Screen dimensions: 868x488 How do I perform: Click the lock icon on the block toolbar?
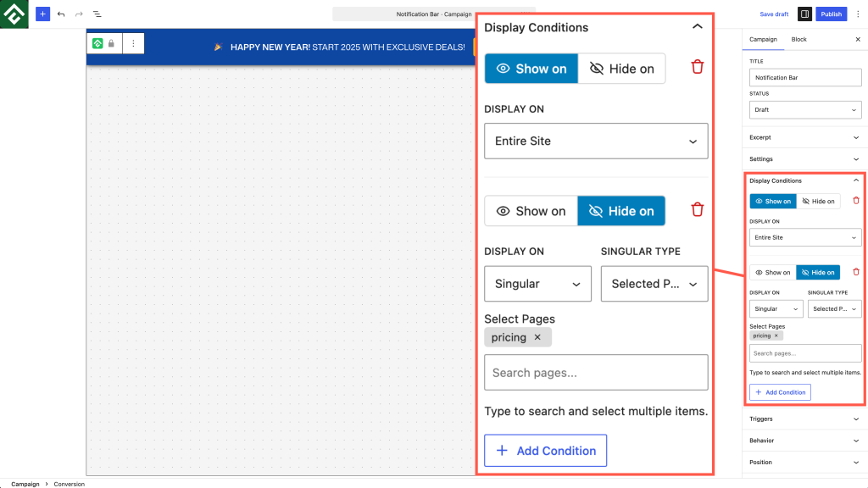(111, 43)
